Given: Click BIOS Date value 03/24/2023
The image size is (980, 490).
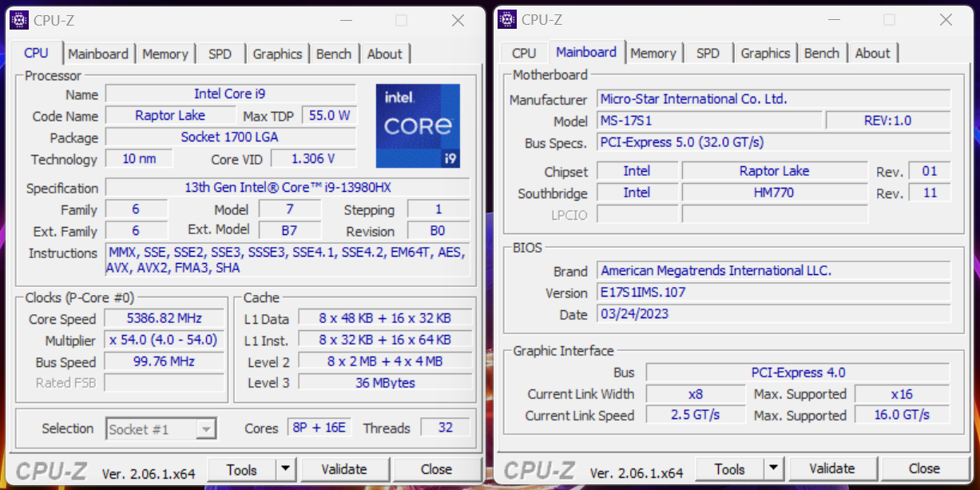Looking at the screenshot, I should [x=774, y=314].
